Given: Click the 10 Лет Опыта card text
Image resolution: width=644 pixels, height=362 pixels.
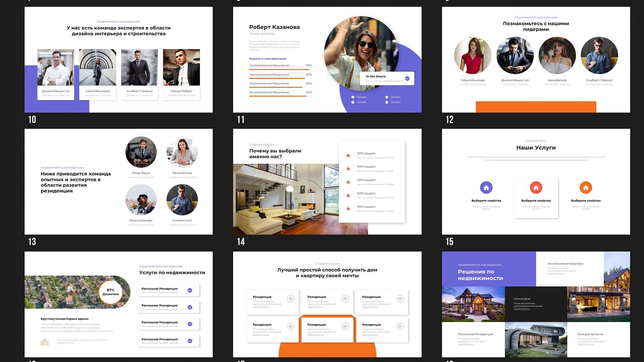Looking at the screenshot, I should (x=375, y=77).
